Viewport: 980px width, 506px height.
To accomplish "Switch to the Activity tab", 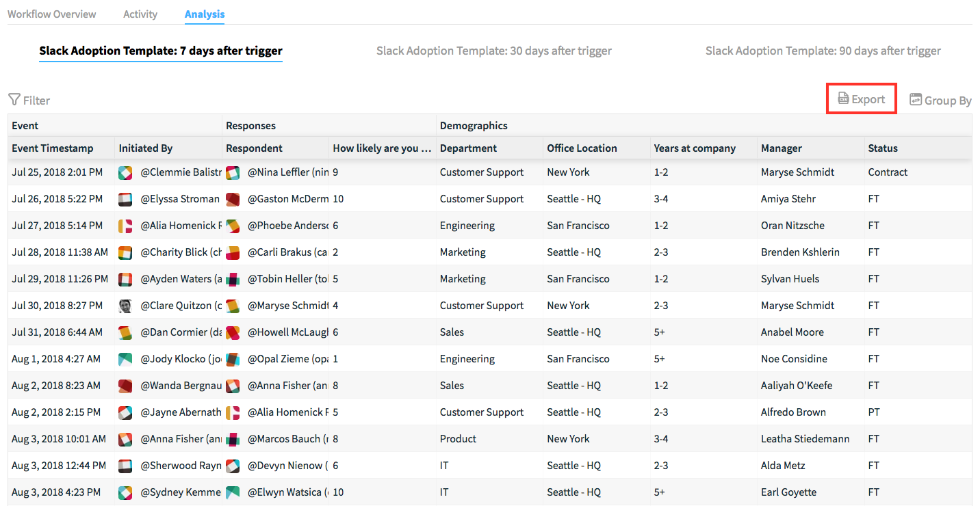I will pos(140,14).
